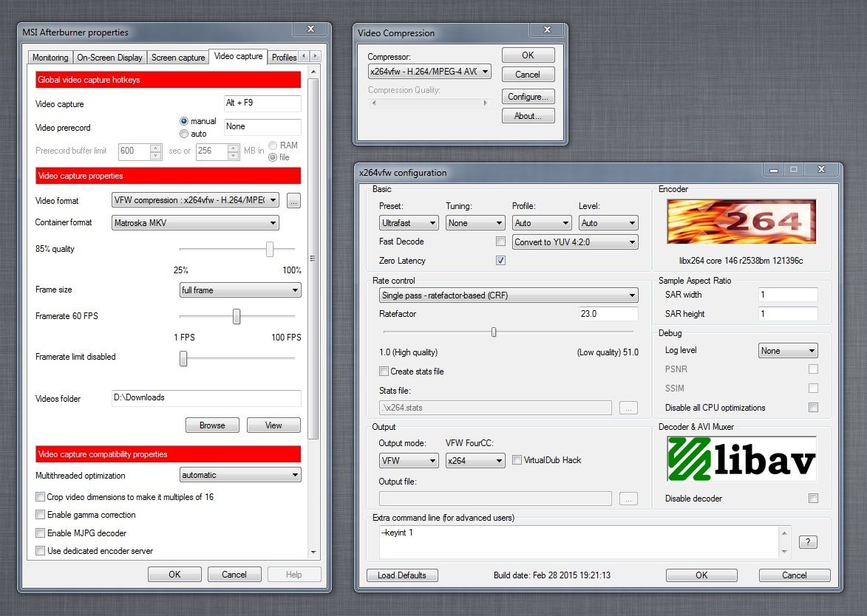The height and width of the screenshot is (616, 867).
Task: Click the Videos folder path field
Action: [x=206, y=398]
